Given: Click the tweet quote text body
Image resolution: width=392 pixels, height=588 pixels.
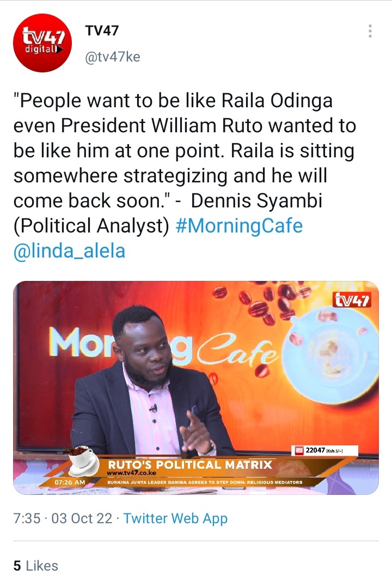Looking at the screenshot, I should (x=184, y=163).
